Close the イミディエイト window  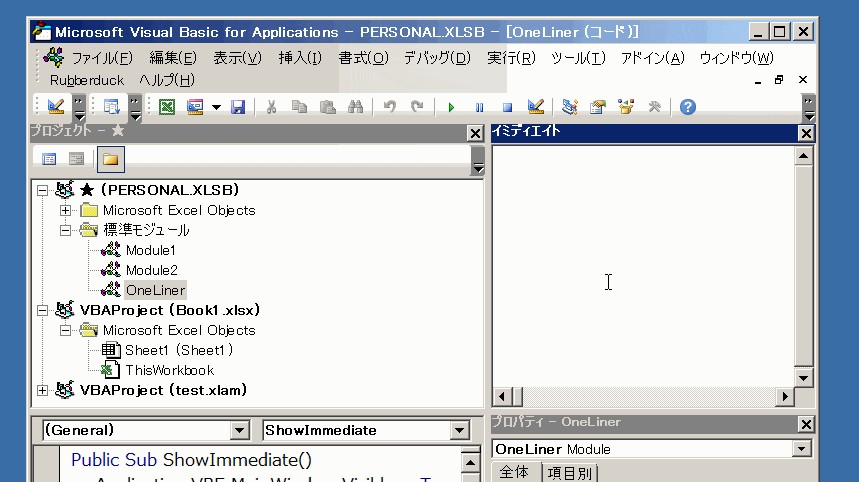806,133
